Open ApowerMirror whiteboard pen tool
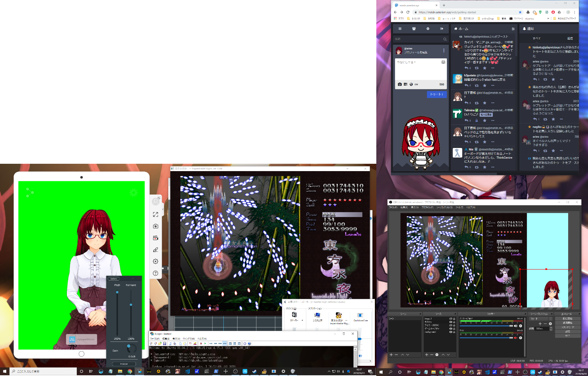This screenshot has width=588, height=376. [x=155, y=250]
